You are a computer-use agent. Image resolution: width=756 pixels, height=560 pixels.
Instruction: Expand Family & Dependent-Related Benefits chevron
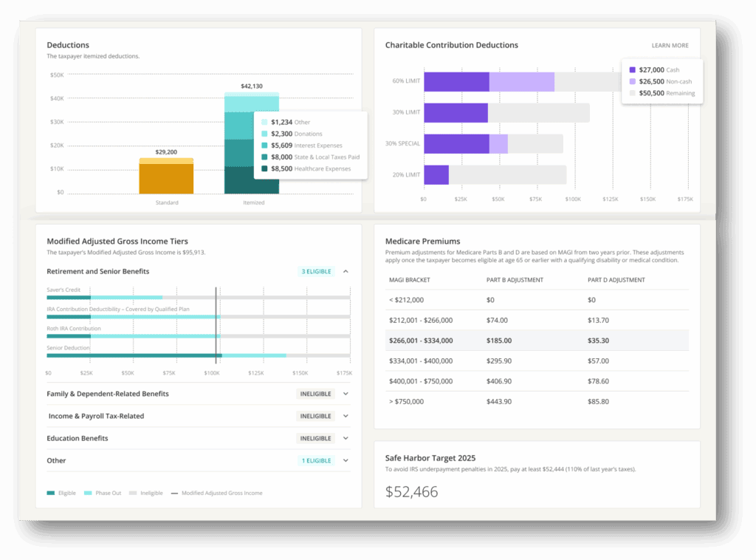tap(346, 394)
